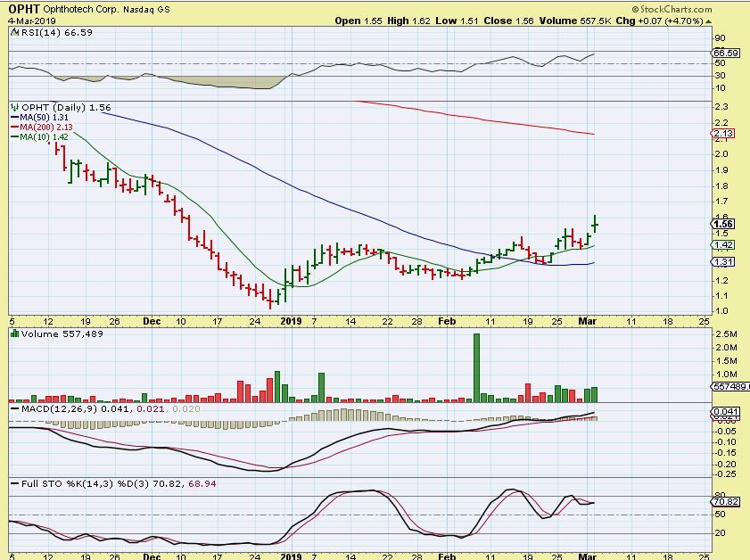Click the 68.94 %D value in the stochastic label
750x560 pixels.
202,484
